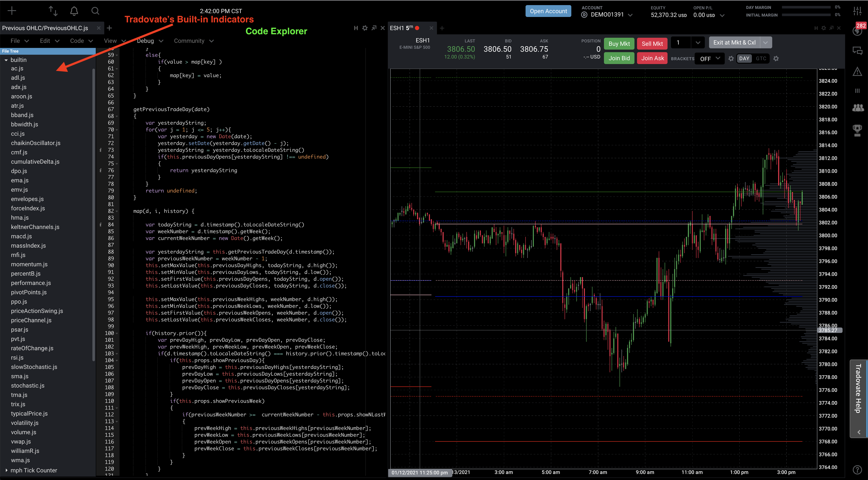
Task: Open the BRACKETS OFF dropdown
Action: (x=710, y=59)
